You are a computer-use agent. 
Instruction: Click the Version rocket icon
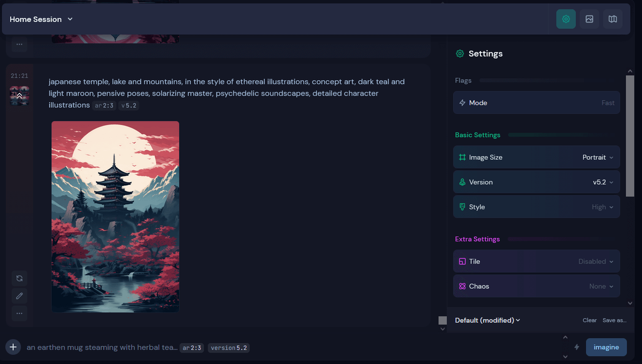click(462, 182)
